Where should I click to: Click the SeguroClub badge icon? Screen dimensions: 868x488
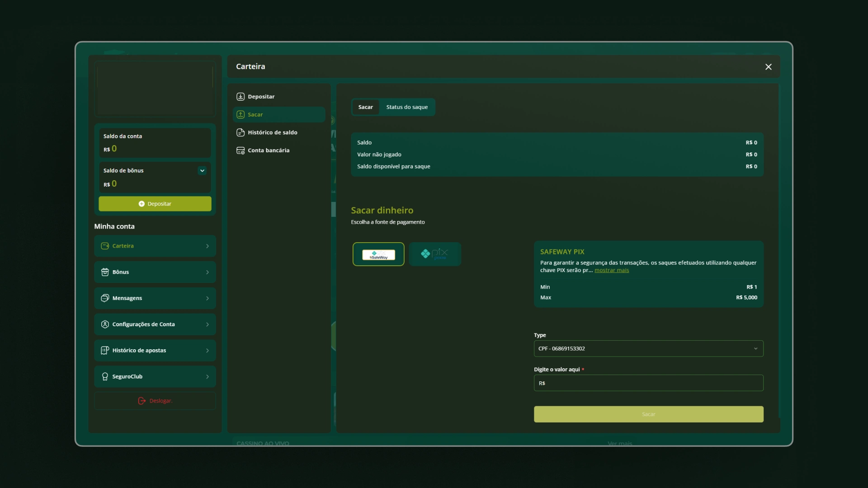point(105,376)
